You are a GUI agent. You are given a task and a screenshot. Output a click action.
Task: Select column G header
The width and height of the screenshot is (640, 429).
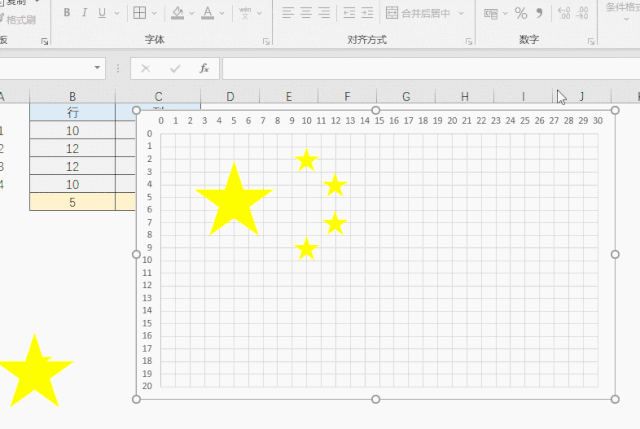(x=406, y=96)
